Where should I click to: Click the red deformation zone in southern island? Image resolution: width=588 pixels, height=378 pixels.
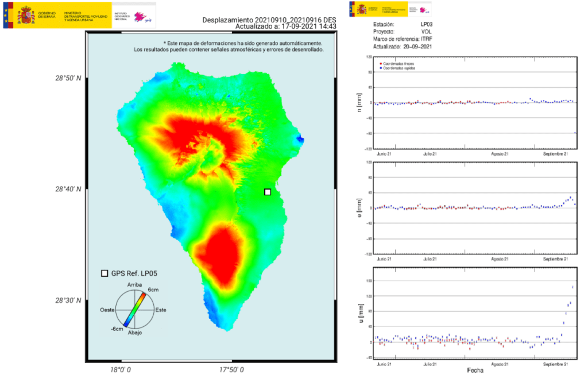click(221, 253)
